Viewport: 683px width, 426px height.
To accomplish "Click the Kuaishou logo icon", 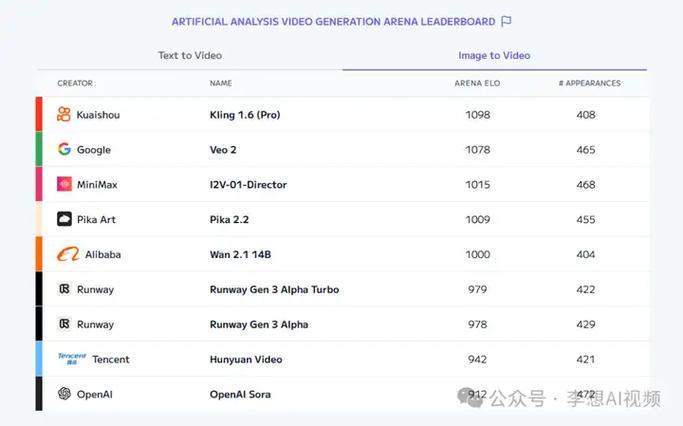I will pyautogui.click(x=64, y=115).
